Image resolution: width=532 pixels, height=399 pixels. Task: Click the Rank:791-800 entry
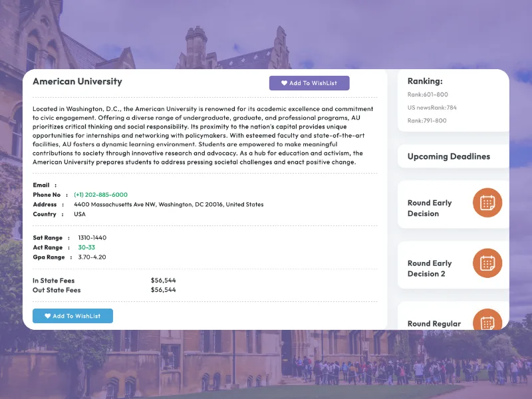[427, 120]
